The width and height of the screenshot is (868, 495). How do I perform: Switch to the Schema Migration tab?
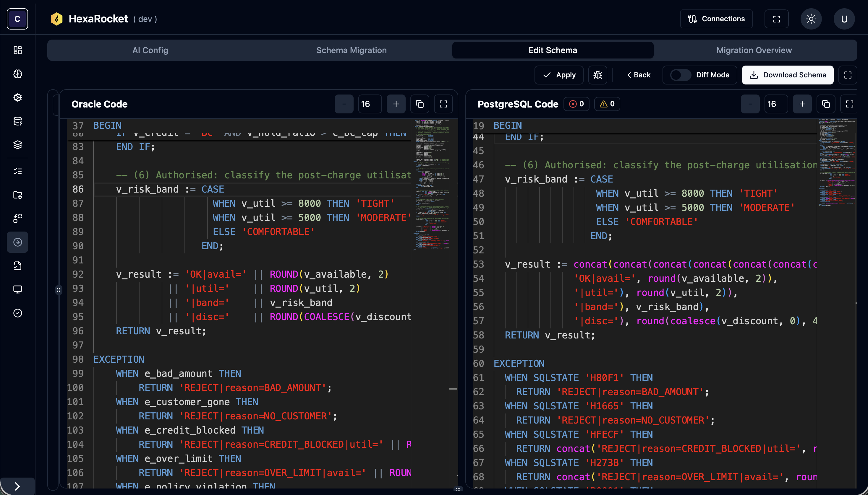[x=351, y=50]
